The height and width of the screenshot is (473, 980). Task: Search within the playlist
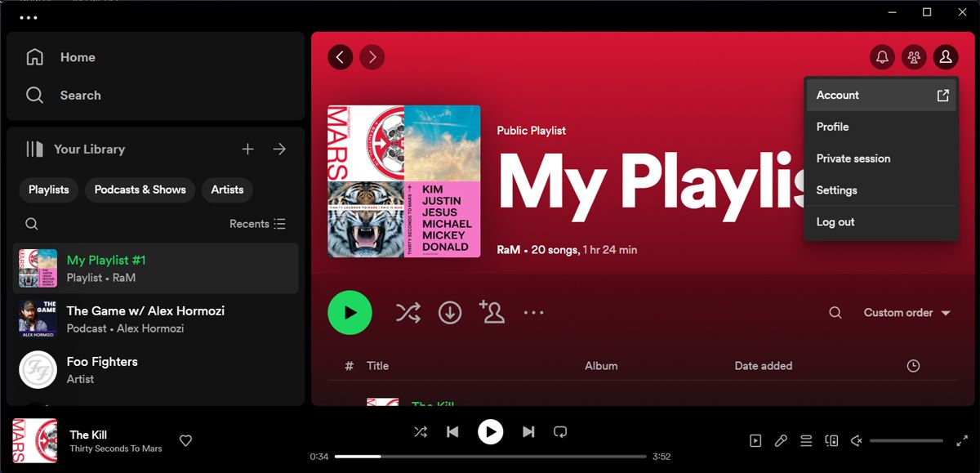coord(835,313)
